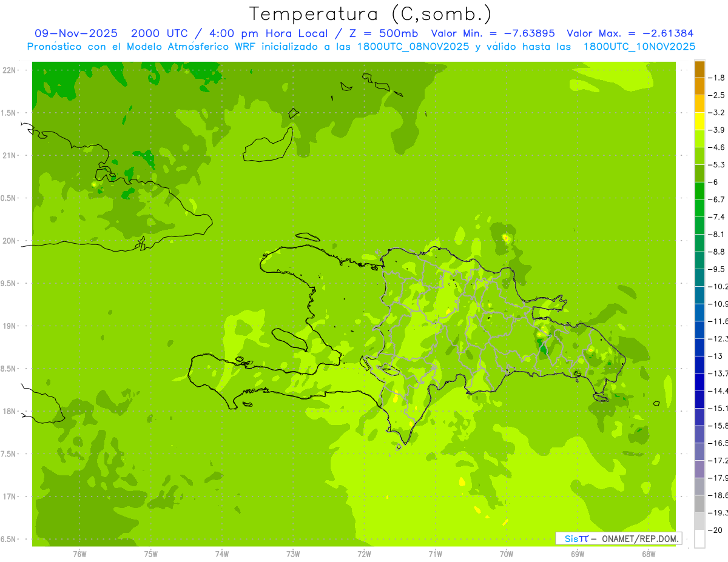This screenshot has height=562, width=728.
Task: Click the legend swatch between -4.6 and -5.3
Action: pos(699,156)
